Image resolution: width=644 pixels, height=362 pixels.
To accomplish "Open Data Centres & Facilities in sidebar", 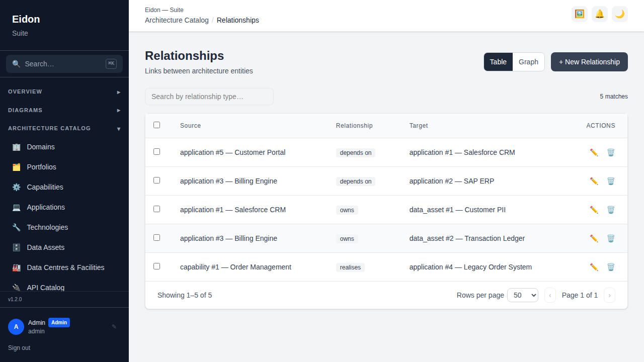I will coord(64,267).
